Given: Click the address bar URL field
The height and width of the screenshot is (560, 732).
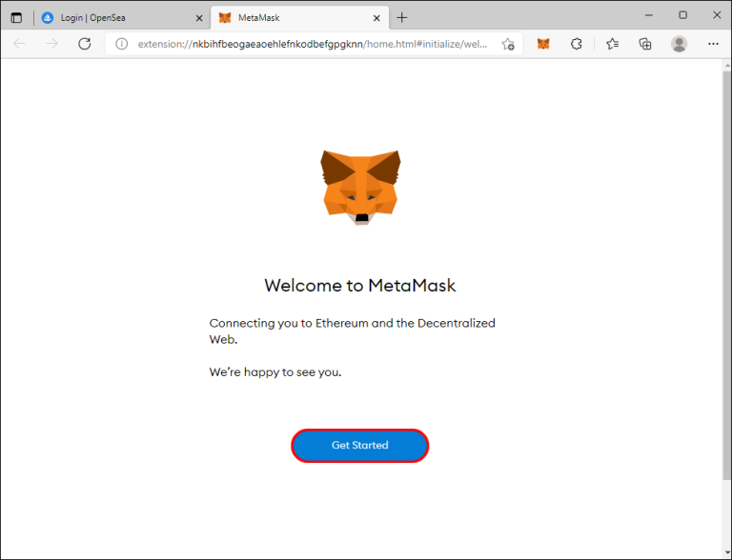Looking at the screenshot, I should click(315, 44).
